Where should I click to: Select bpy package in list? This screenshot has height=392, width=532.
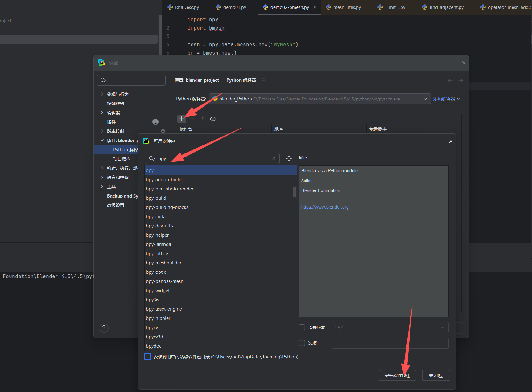coord(221,170)
